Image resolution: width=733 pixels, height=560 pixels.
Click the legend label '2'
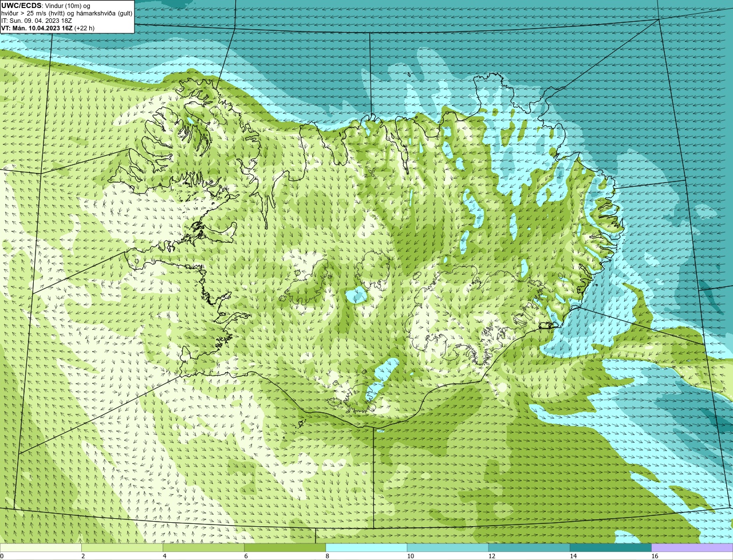[83, 556]
